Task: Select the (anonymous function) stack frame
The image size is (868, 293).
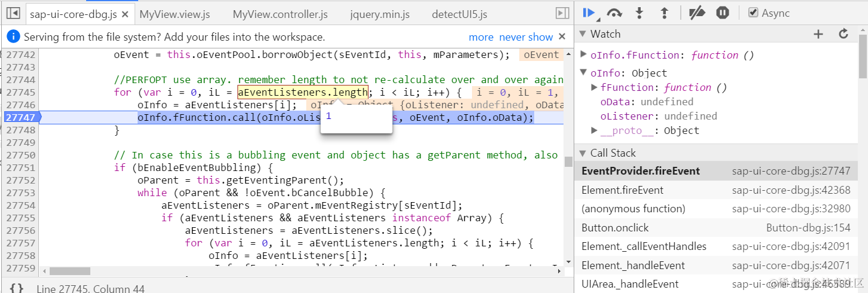Action: [x=716, y=209]
